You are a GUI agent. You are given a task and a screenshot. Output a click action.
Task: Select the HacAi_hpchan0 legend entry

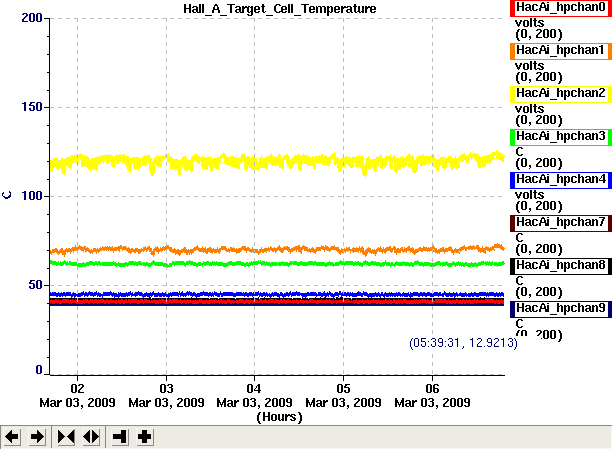click(561, 8)
